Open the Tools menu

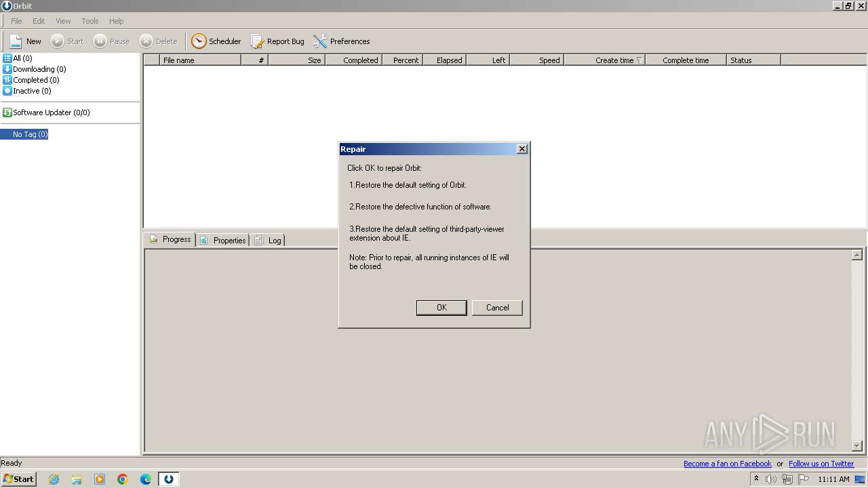tap(90, 21)
